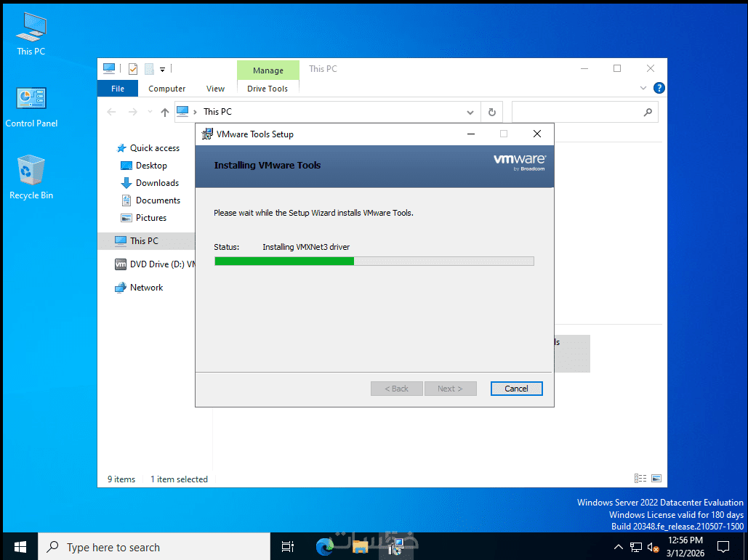Click the Explorer search box

pyautogui.click(x=585, y=113)
